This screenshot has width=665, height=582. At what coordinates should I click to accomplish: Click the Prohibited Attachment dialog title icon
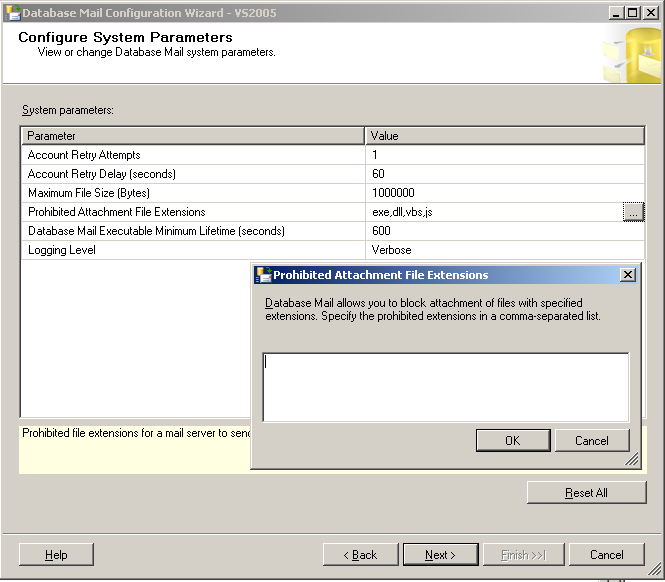264,275
